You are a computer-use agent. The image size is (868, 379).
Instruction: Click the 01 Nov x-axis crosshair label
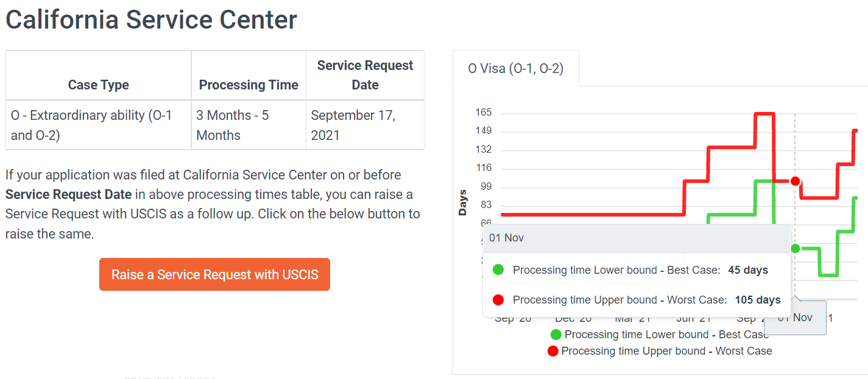(795, 318)
